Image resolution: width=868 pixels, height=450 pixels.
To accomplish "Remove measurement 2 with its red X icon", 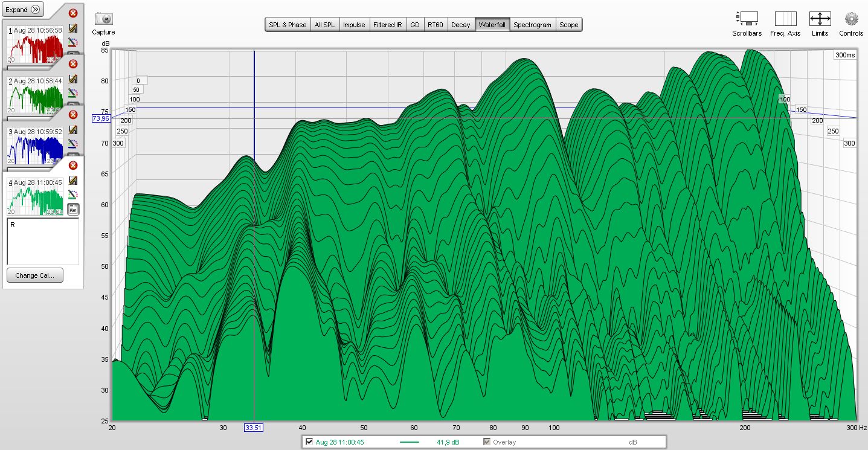I will (73, 63).
